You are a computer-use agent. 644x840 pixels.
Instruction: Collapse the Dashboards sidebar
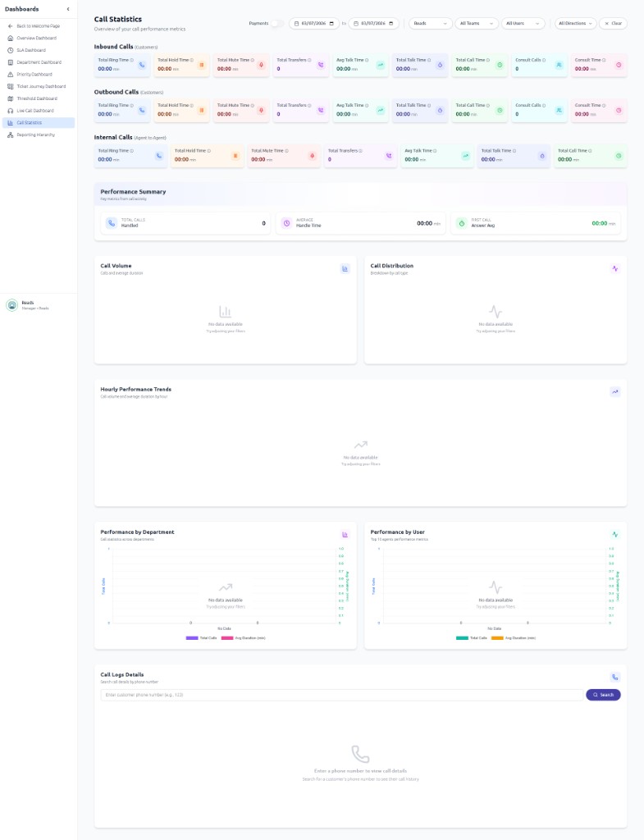pos(68,9)
